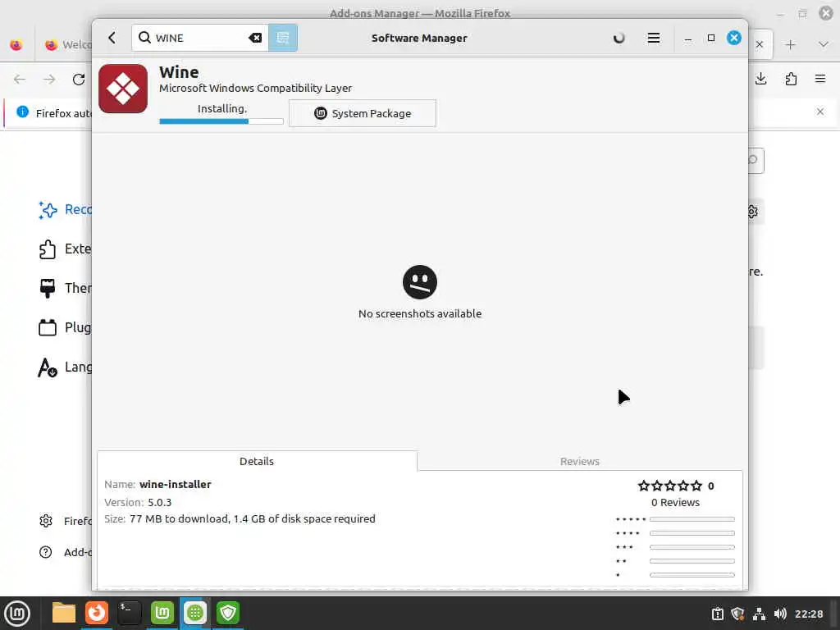Viewport: 840px width, 630px height.
Task: Open Firefox application menu
Action: point(820,80)
